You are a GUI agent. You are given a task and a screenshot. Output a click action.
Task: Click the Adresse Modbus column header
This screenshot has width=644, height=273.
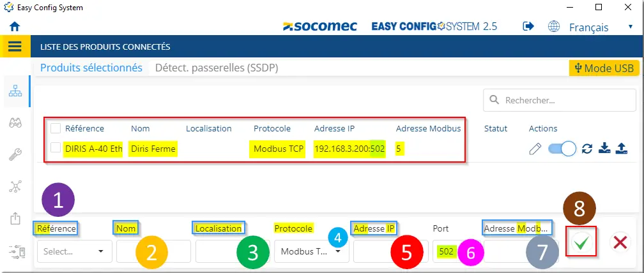tap(428, 128)
